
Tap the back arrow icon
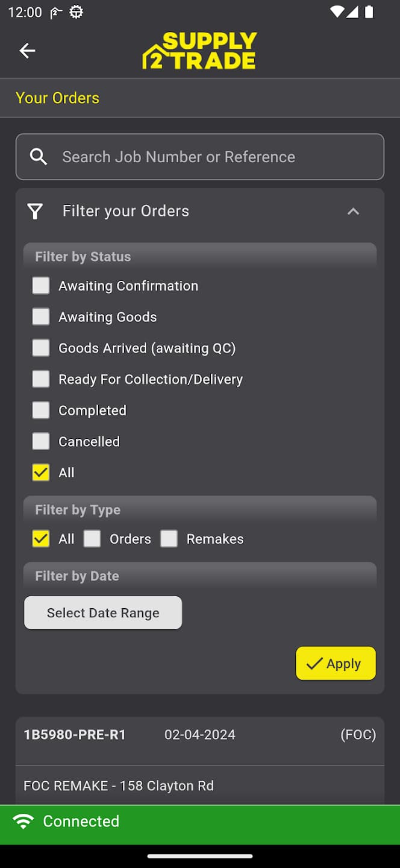27,51
